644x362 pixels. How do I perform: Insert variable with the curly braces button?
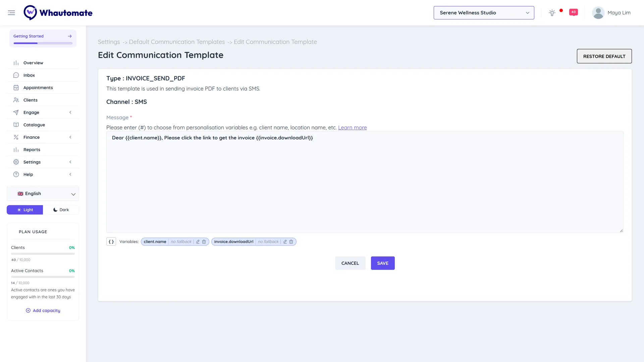[111, 242]
